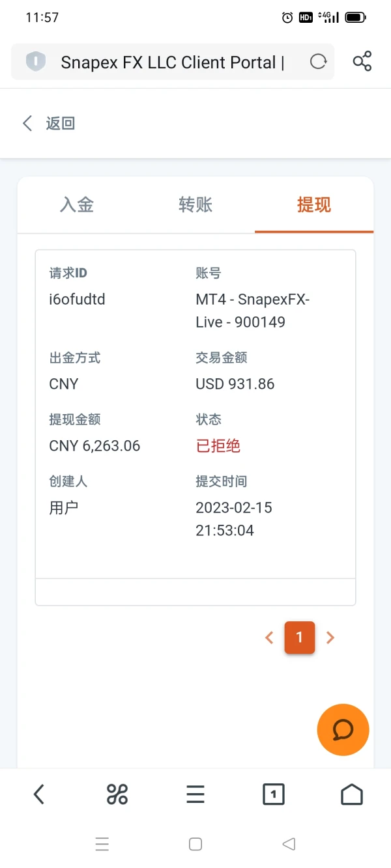391x868 pixels.
Task: Go to the next page of results
Action: (330, 637)
